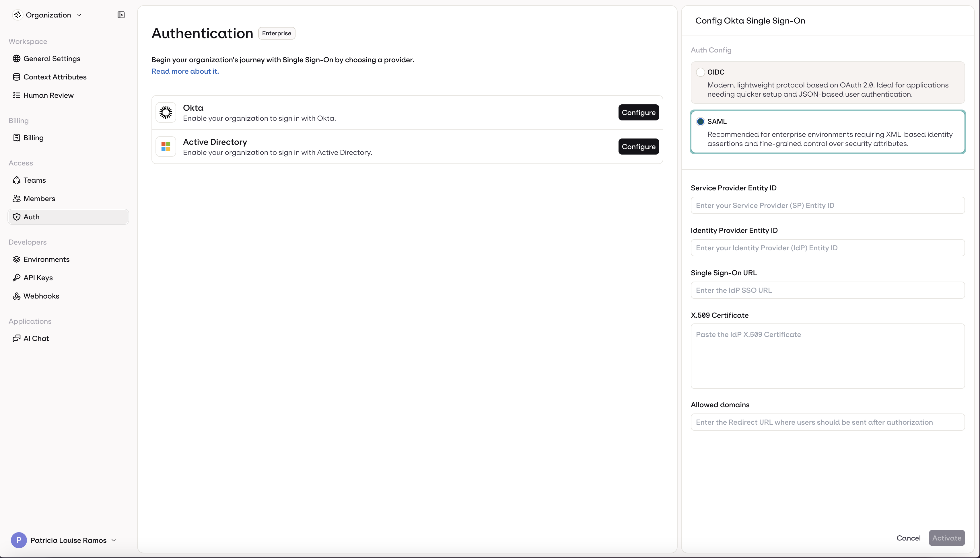Choose the Auth item in Access section
The image size is (980, 558).
(32, 216)
